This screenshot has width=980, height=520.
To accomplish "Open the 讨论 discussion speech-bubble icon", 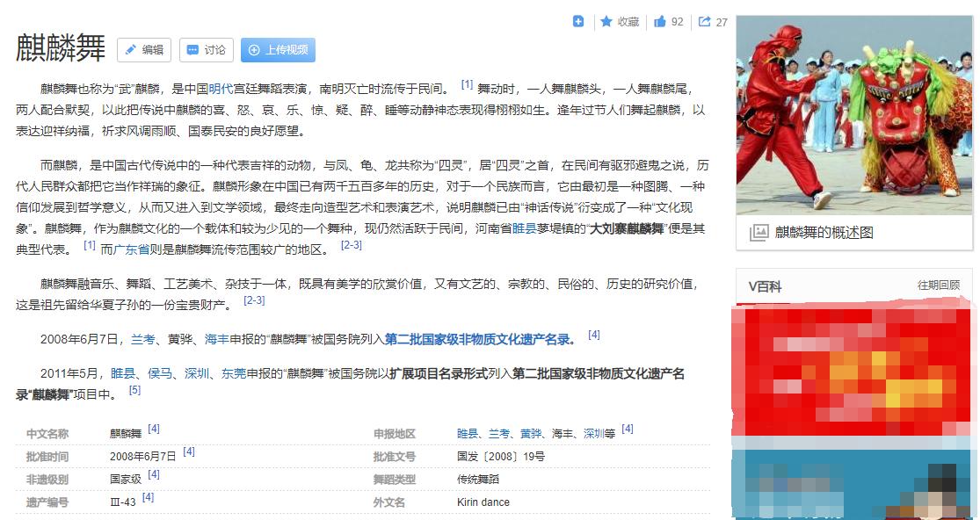I will click(x=190, y=50).
